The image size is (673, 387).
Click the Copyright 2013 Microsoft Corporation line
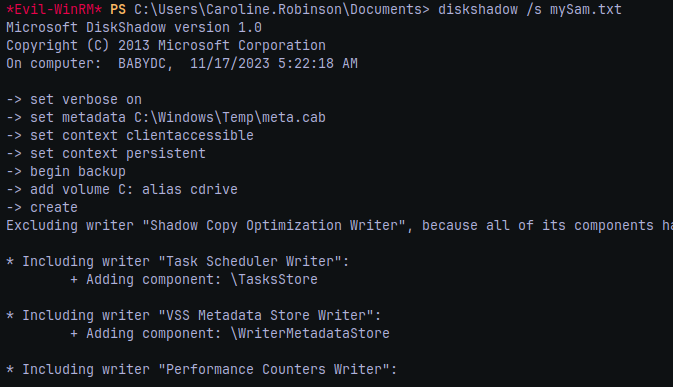[x=166, y=45]
